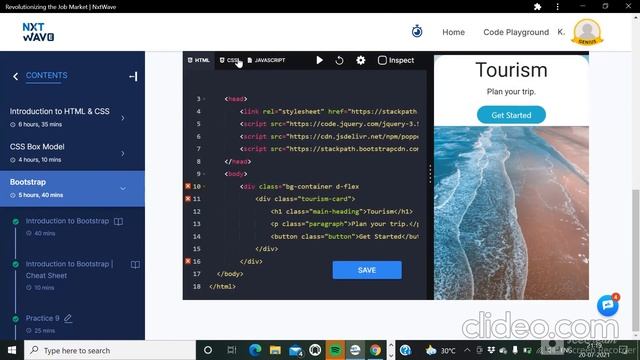Open Chrome from taskbar
Image resolution: width=640 pixels, height=360 pixels.
pyautogui.click(x=375, y=350)
